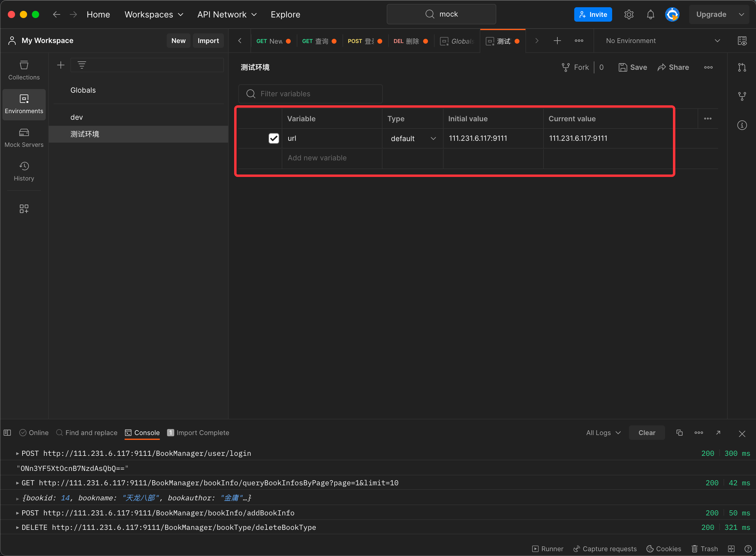Screen dimensions: 756x556
Task: Click the Save button
Action: pyautogui.click(x=633, y=67)
